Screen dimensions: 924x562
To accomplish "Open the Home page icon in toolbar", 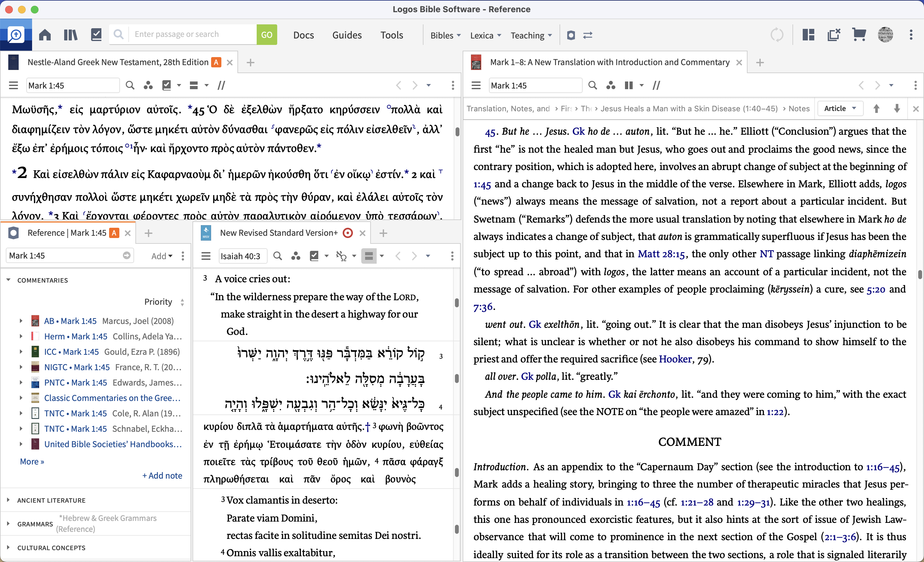I will (x=44, y=35).
